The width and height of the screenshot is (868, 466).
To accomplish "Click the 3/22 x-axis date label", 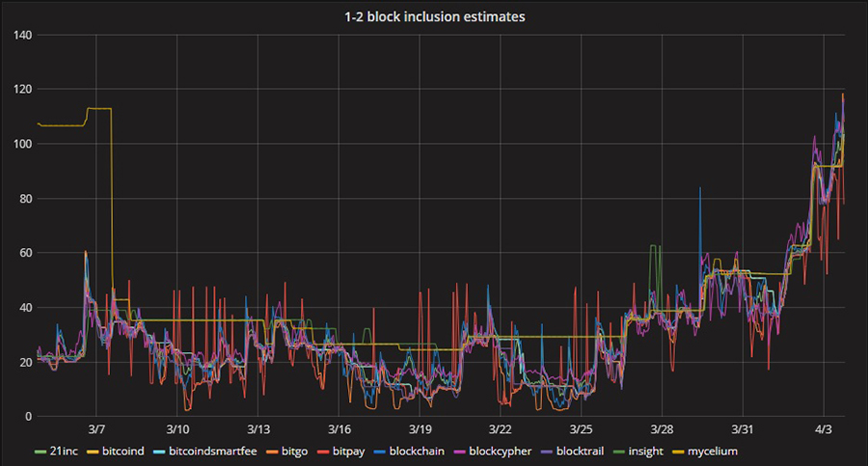I will 501,429.
